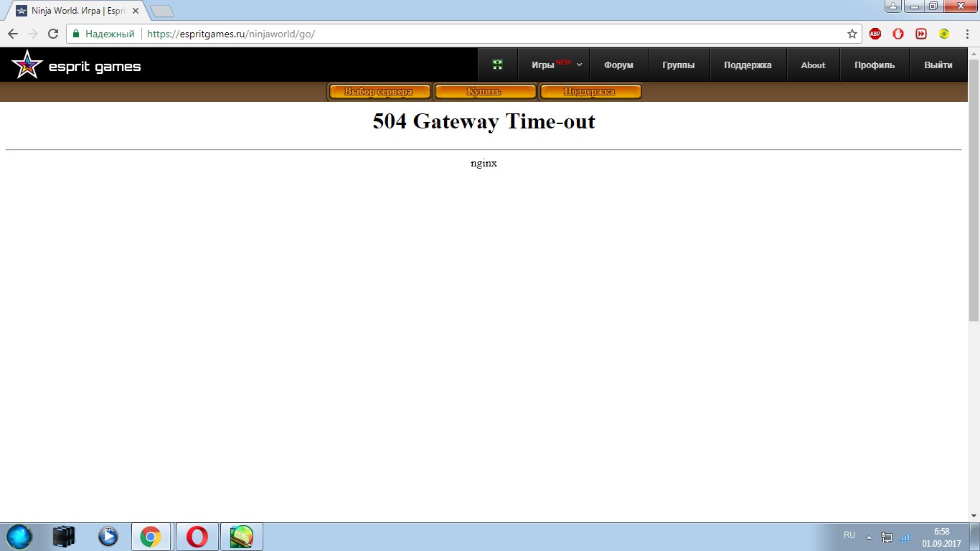Click the esprit games star logo

tap(27, 65)
